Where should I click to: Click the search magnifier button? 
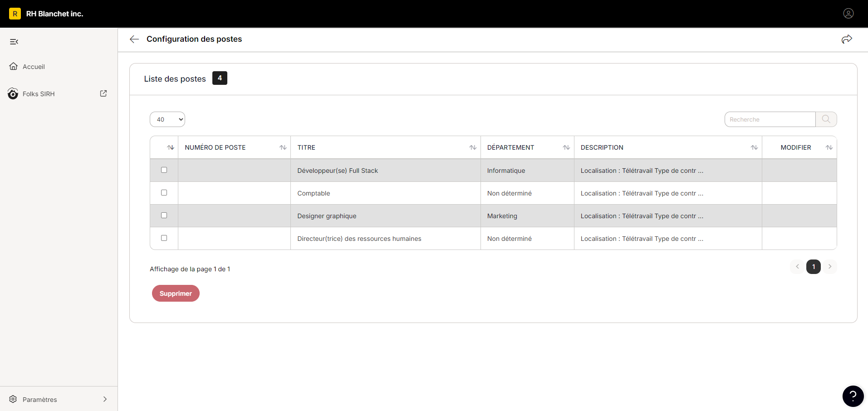coord(826,119)
